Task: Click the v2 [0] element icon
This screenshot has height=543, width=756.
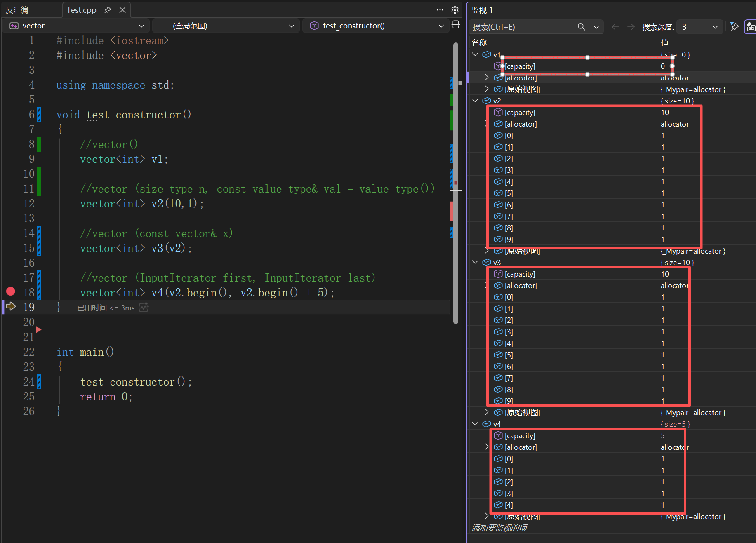Action: [x=498, y=135]
